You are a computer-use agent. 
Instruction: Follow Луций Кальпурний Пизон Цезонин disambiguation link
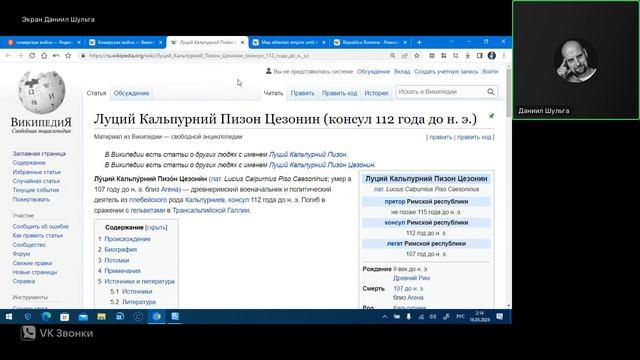pos(322,165)
